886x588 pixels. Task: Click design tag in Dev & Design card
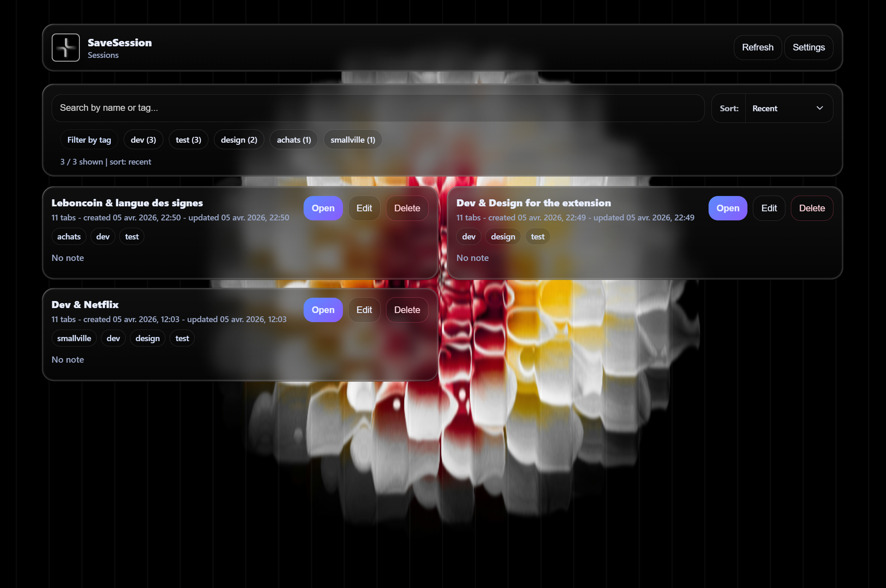pyautogui.click(x=503, y=237)
